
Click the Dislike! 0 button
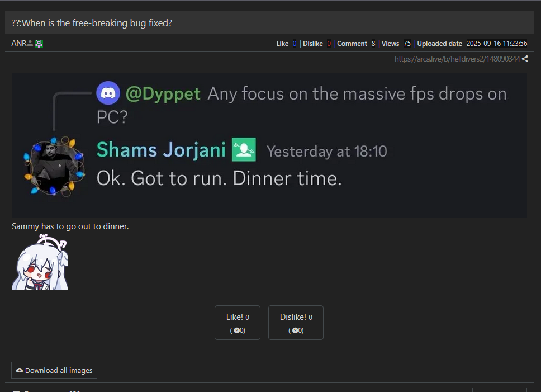[x=296, y=323]
